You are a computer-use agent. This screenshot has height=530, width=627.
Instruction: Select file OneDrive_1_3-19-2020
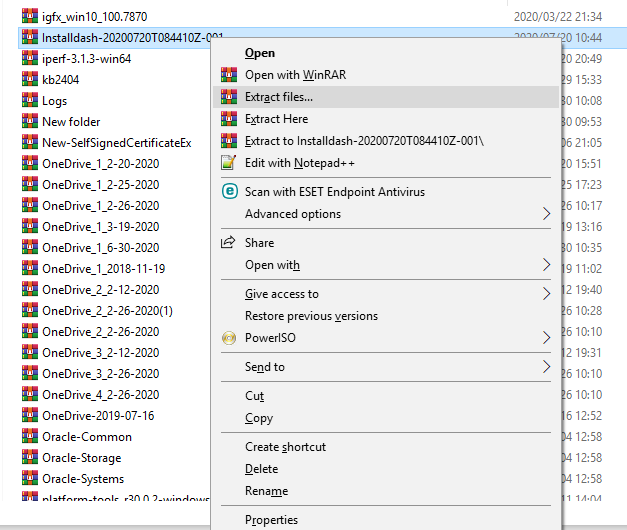tap(100, 226)
